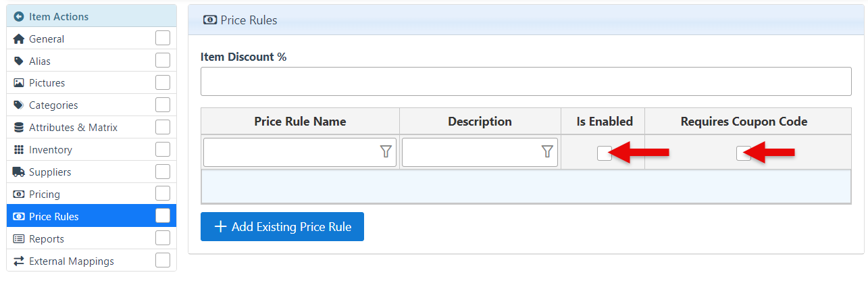
Task: Click the tag icon beside Alias
Action: point(19,61)
